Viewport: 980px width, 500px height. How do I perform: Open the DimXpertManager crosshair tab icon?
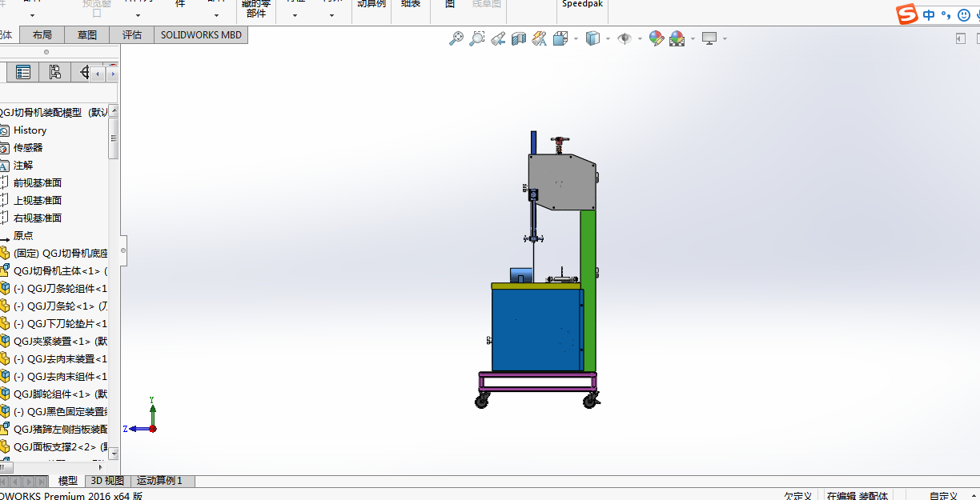(x=83, y=73)
